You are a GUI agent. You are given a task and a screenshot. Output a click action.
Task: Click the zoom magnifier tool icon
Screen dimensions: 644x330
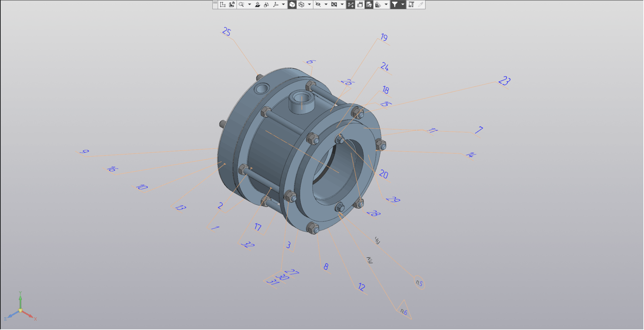point(241,5)
